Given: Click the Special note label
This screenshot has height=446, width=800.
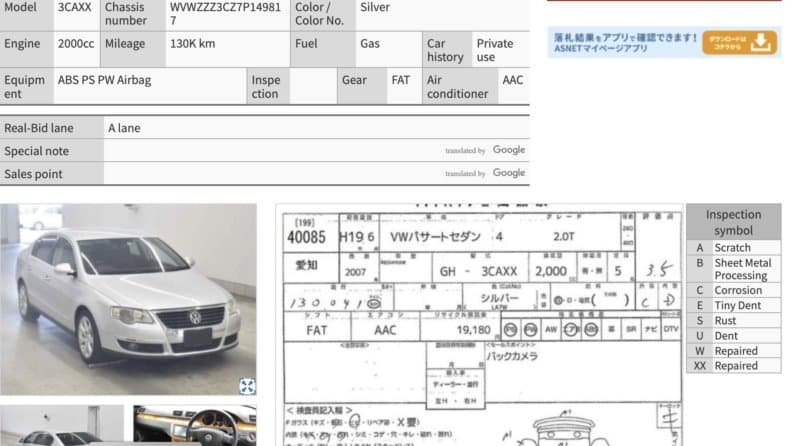Looking at the screenshot, I should [36, 151].
